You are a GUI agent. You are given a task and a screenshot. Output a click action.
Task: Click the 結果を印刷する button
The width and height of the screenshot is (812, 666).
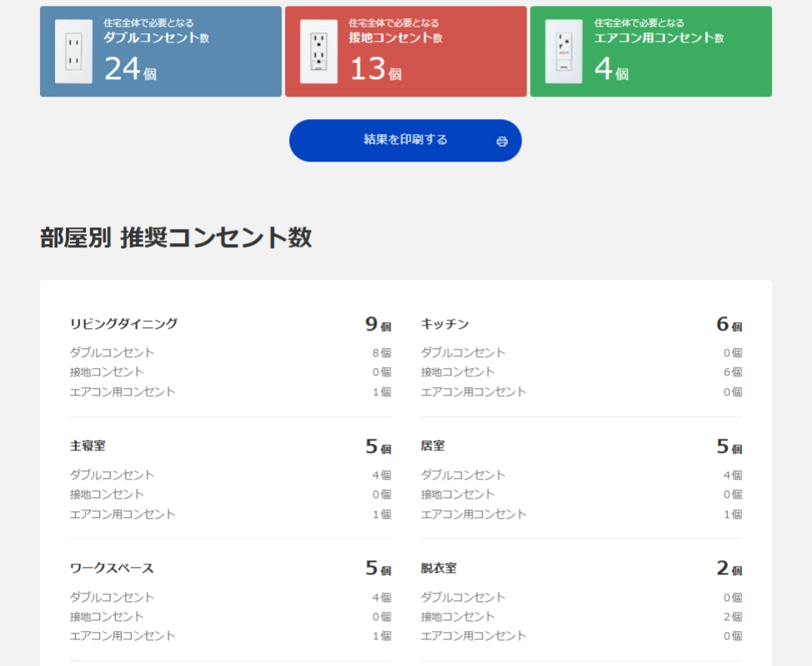(x=406, y=140)
